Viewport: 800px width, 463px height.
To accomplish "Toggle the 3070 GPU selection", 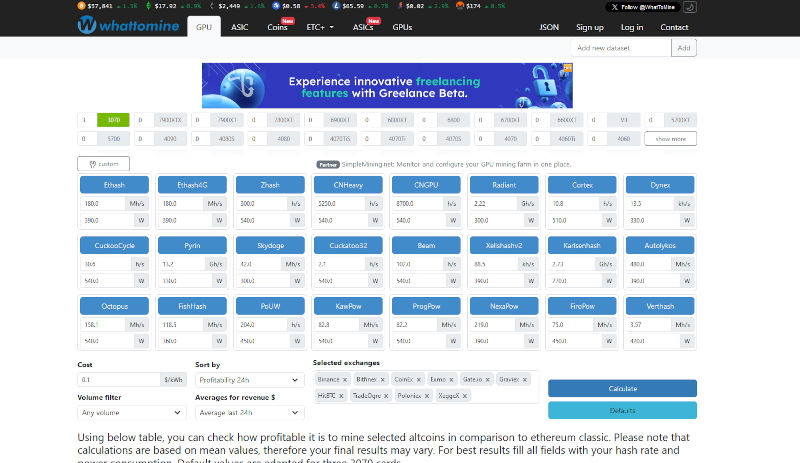I will click(x=113, y=120).
